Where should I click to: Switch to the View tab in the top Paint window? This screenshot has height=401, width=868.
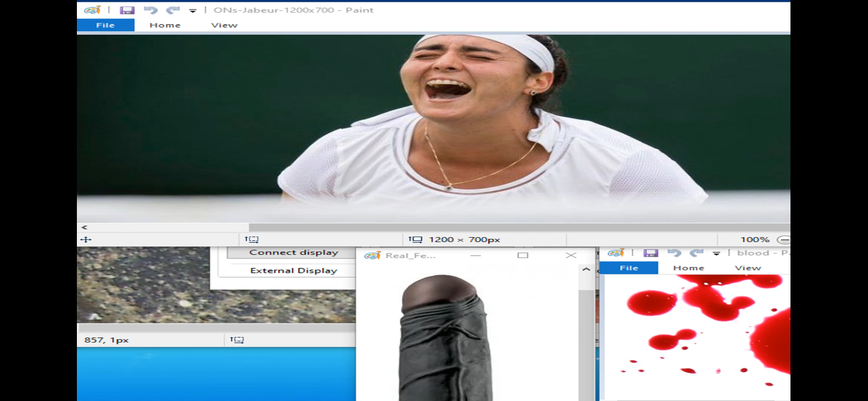(x=224, y=25)
